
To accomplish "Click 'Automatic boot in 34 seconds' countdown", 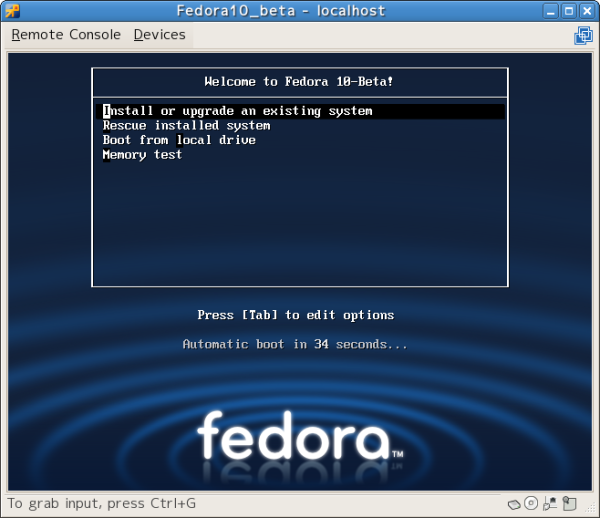I will [x=295, y=344].
